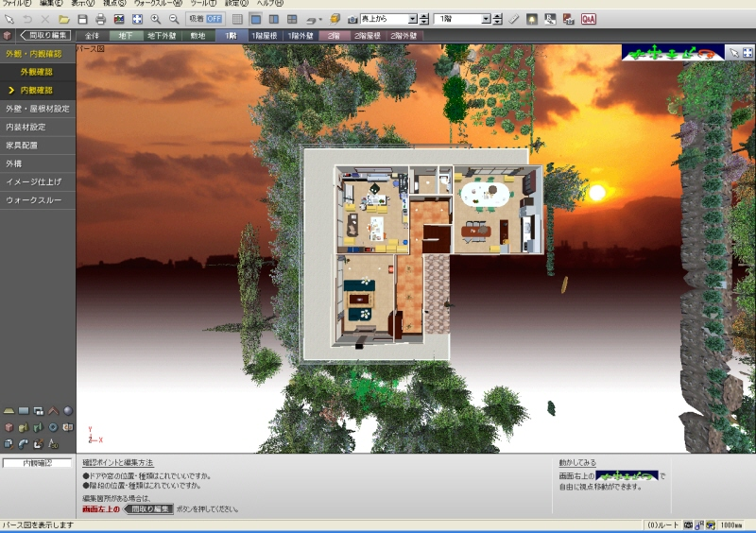Click the Print icon in the toolbar
This screenshot has width=756, height=533.
tap(100, 19)
